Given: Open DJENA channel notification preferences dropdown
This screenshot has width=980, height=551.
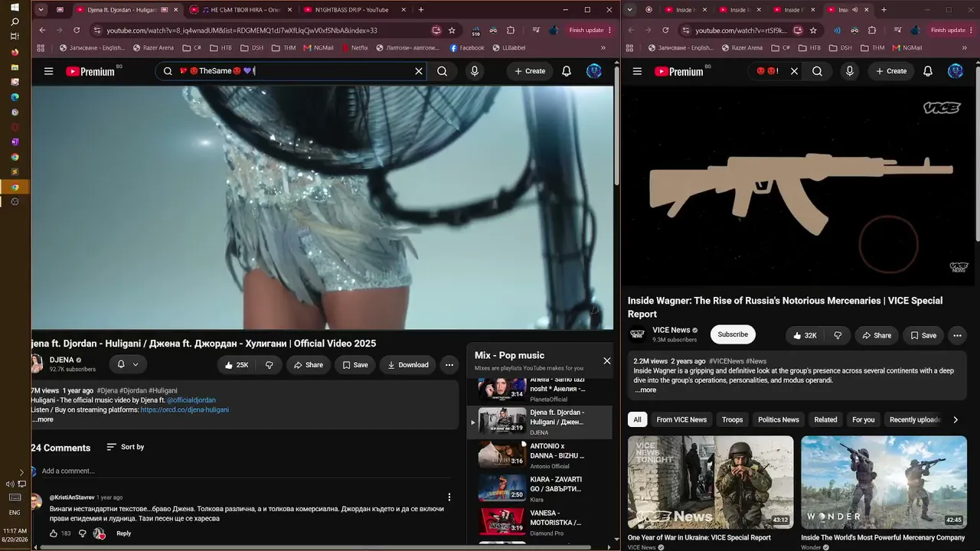Looking at the screenshot, I should pyautogui.click(x=128, y=365).
